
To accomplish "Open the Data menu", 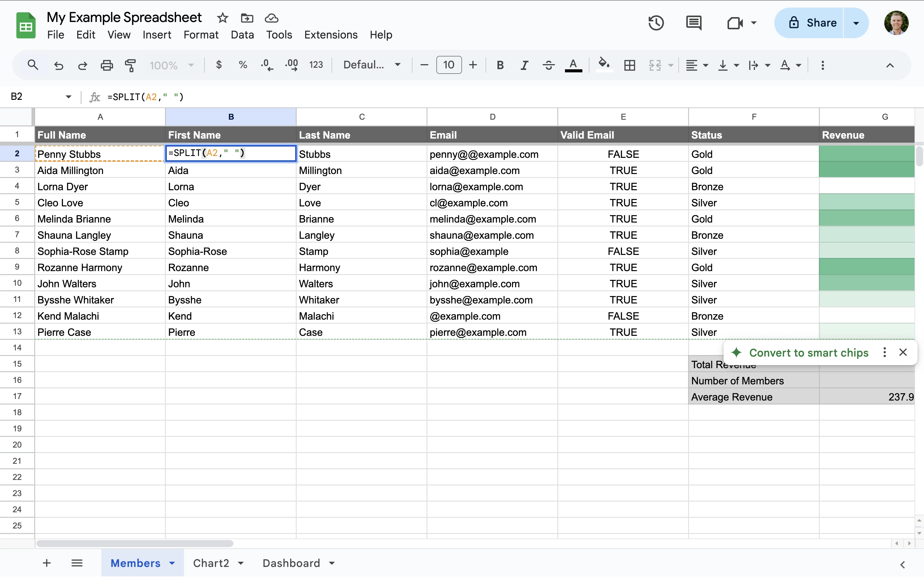I will (x=242, y=35).
